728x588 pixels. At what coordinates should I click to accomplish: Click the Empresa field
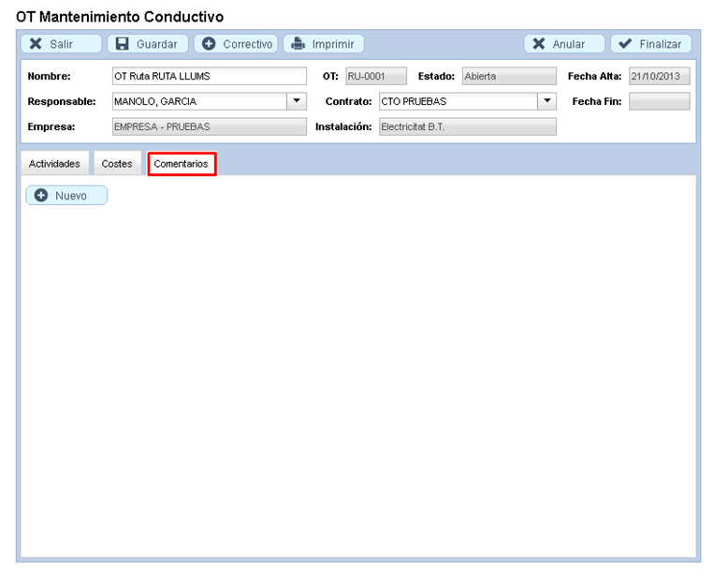(208, 126)
